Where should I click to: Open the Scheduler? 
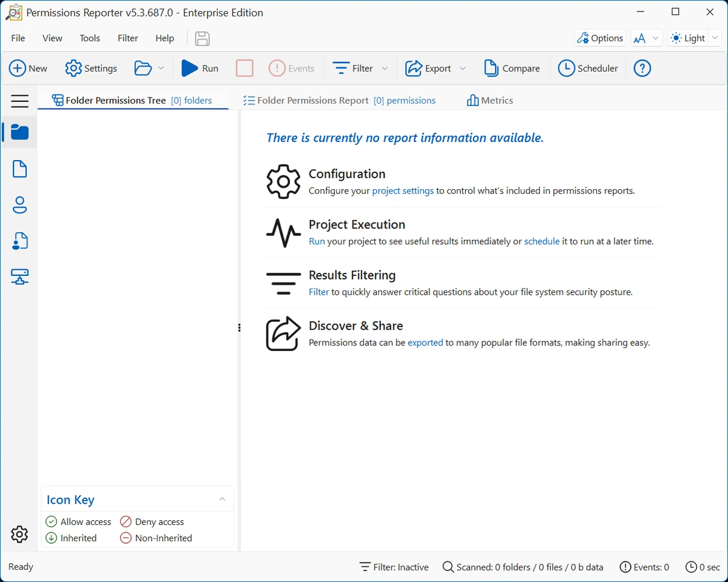click(x=588, y=69)
